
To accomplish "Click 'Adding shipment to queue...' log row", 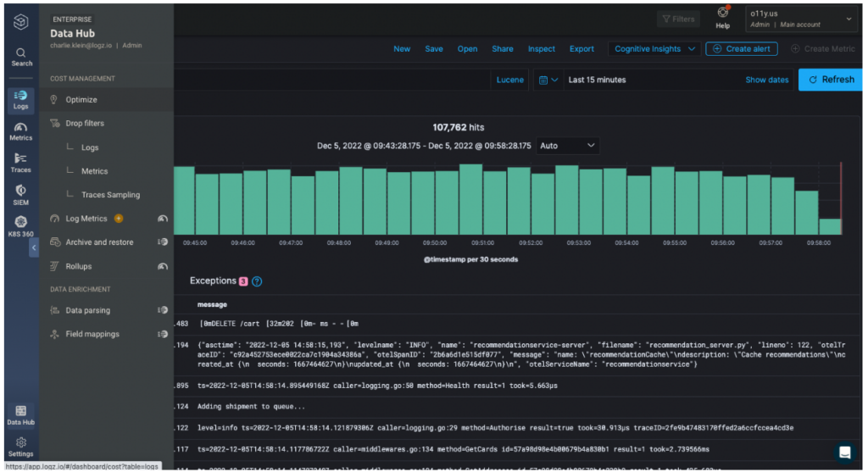I will (x=518, y=407).
